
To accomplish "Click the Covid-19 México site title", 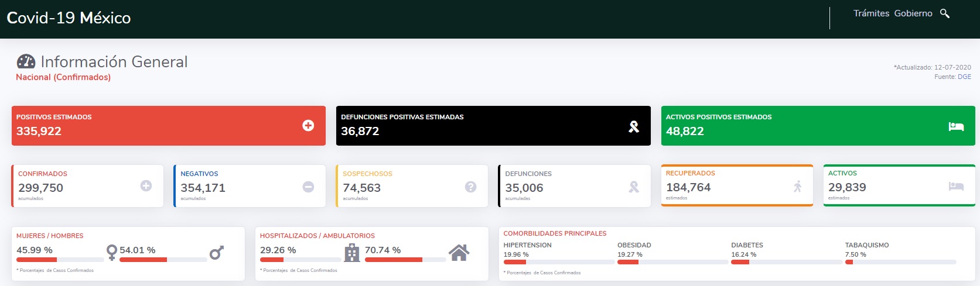I will coord(69,18).
